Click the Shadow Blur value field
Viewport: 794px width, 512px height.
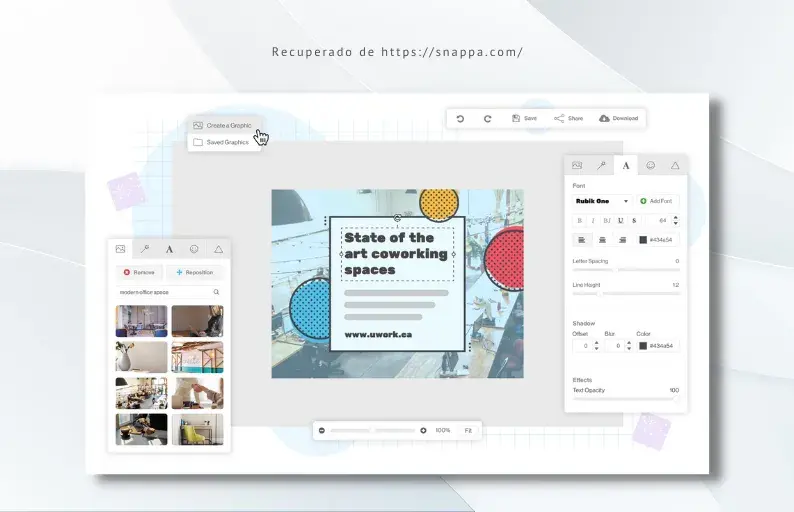click(615, 346)
